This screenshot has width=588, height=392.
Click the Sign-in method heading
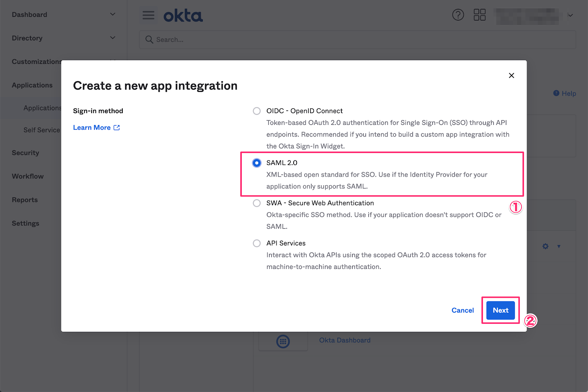pos(98,111)
